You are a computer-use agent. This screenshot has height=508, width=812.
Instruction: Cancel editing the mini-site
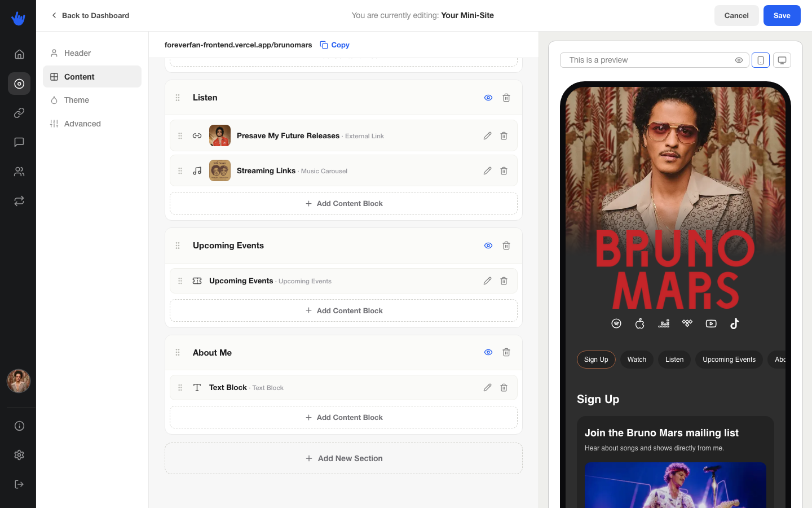pyautogui.click(x=736, y=16)
